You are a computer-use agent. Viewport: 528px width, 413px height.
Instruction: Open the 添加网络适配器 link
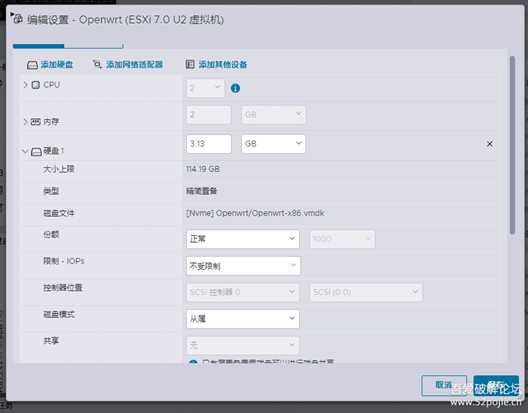coord(135,64)
